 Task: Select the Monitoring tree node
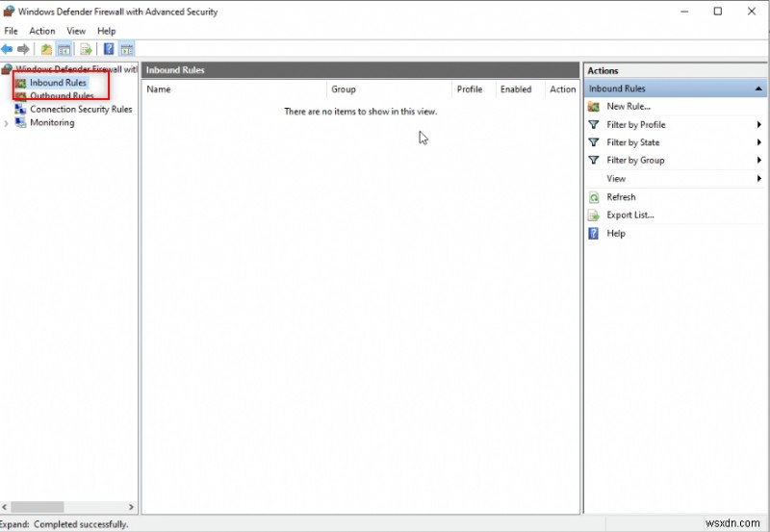click(52, 123)
